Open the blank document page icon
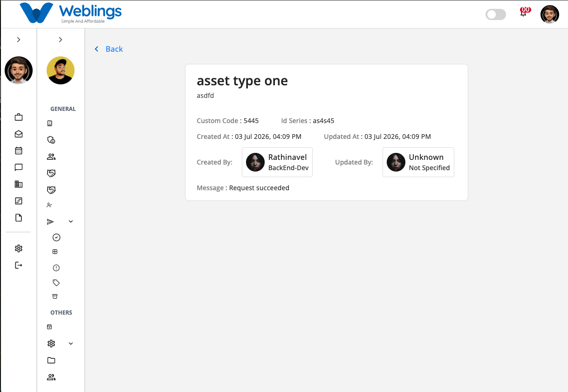Image resolution: width=568 pixels, height=392 pixels. point(19,218)
